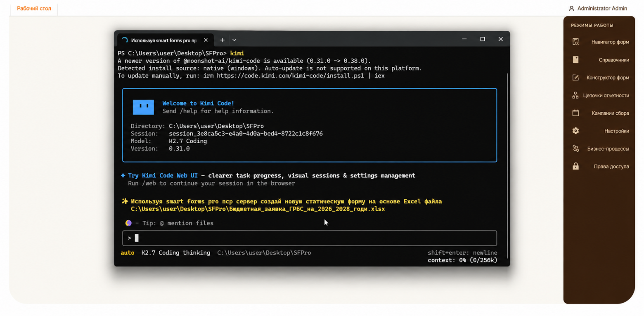Focus the Kimi prompt input field
Screen dimensions: 644x316
tap(310, 238)
